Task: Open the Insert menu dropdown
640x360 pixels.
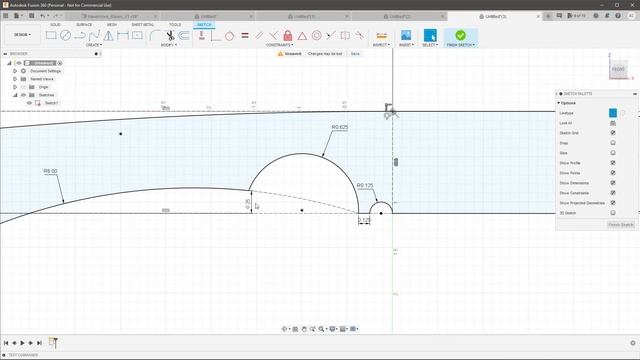Action: [406, 44]
